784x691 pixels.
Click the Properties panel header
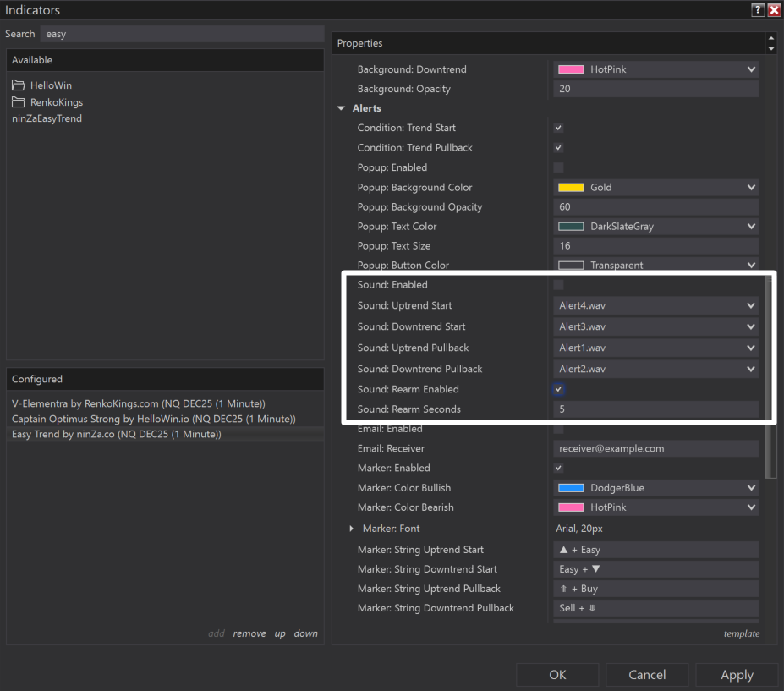(x=548, y=43)
